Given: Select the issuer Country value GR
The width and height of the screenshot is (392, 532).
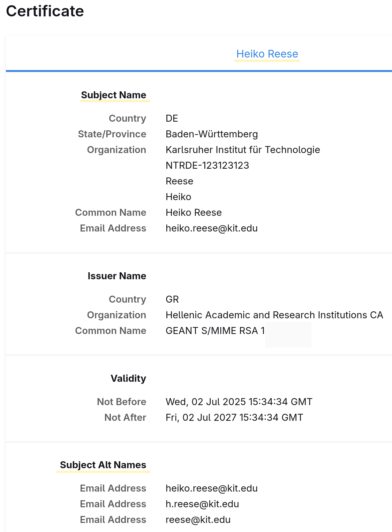Looking at the screenshot, I should pyautogui.click(x=172, y=299).
